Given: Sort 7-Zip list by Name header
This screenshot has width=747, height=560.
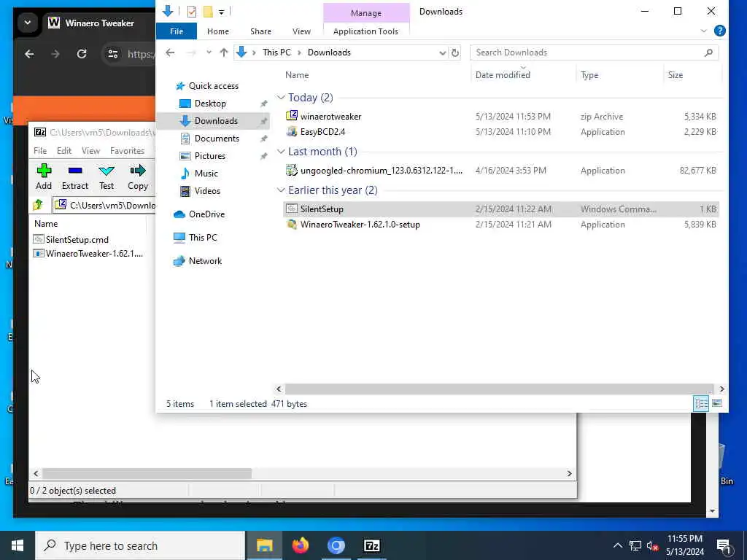Looking at the screenshot, I should tap(46, 223).
